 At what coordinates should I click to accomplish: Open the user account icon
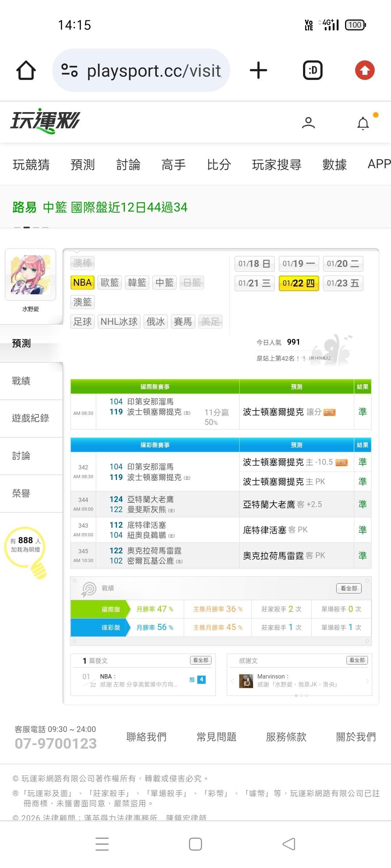coord(308,123)
